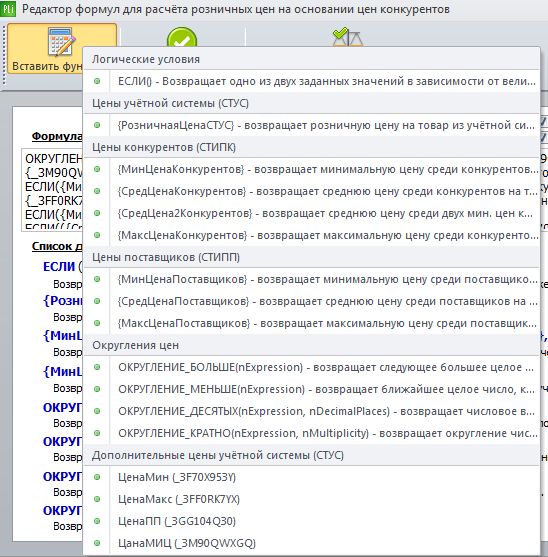Choose ЕСЛИ() function from the menu
This screenshot has height=557, width=548.
311,81
